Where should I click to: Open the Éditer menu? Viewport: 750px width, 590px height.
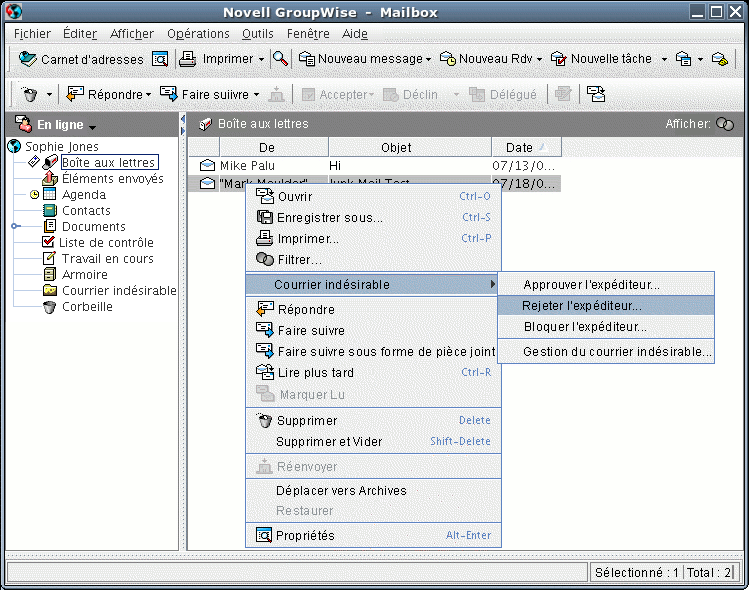pos(80,34)
